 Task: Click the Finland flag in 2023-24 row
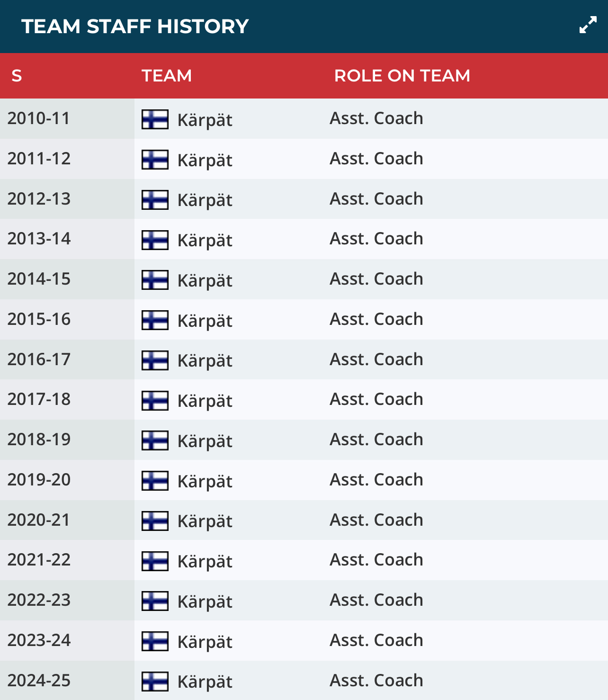point(155,641)
